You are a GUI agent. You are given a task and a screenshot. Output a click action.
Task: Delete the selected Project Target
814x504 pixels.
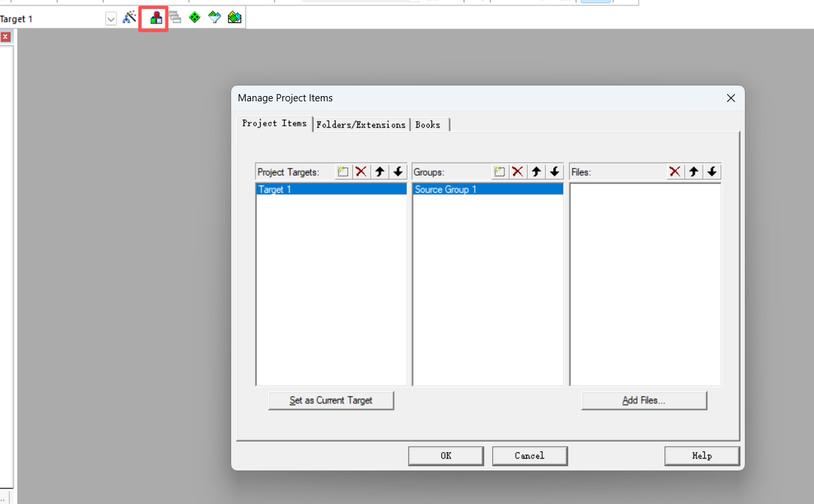(361, 172)
